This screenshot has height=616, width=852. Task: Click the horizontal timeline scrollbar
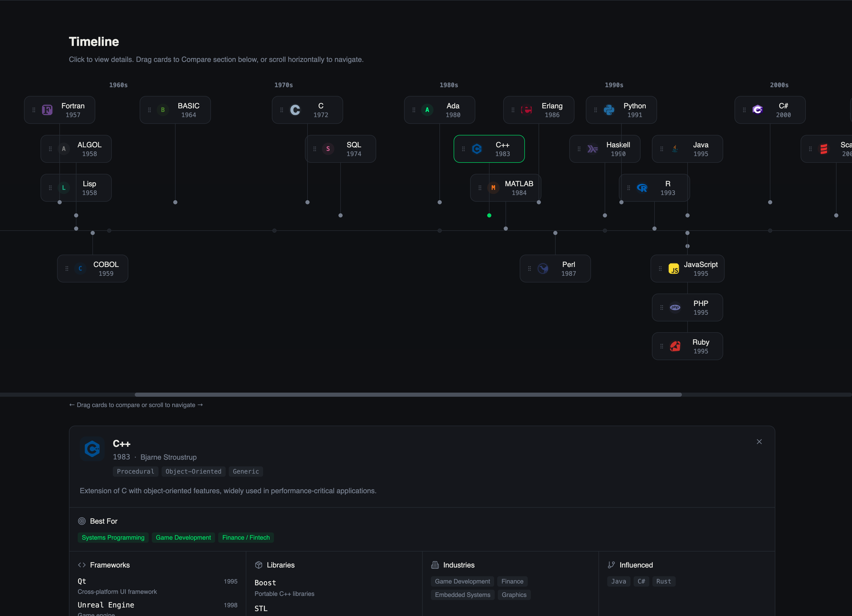point(408,394)
